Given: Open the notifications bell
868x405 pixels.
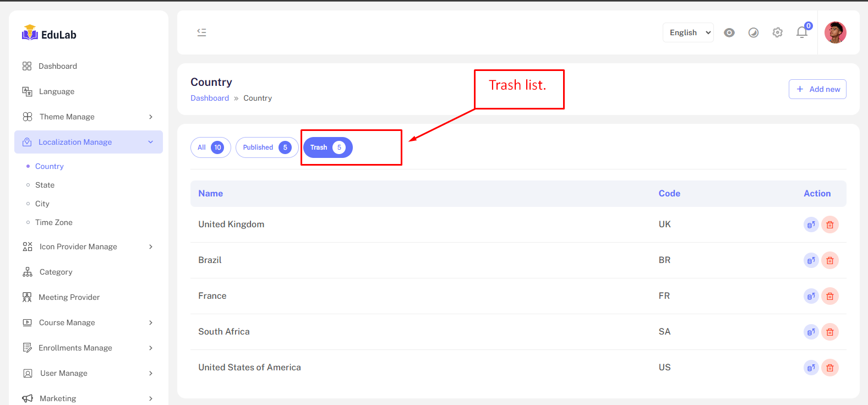Looking at the screenshot, I should pyautogui.click(x=802, y=32).
